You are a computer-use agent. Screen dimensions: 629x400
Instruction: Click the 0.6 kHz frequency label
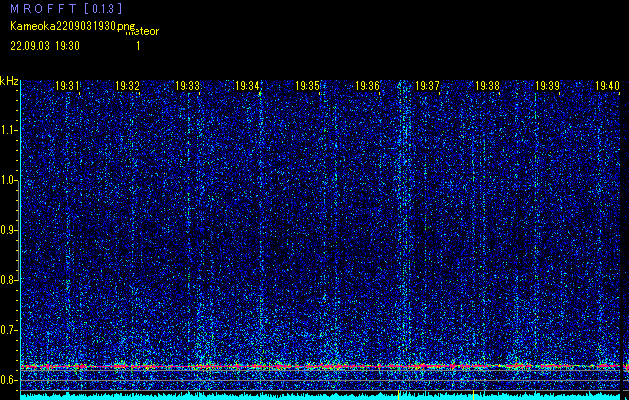(x=9, y=380)
